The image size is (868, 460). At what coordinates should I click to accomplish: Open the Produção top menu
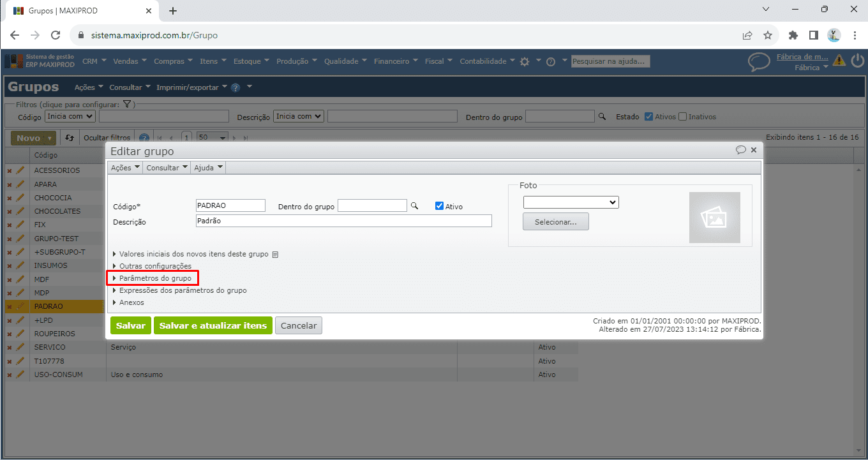296,61
